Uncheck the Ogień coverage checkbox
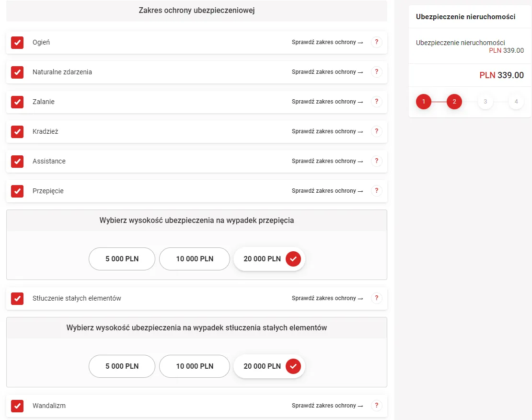532x420 pixels. (17, 42)
